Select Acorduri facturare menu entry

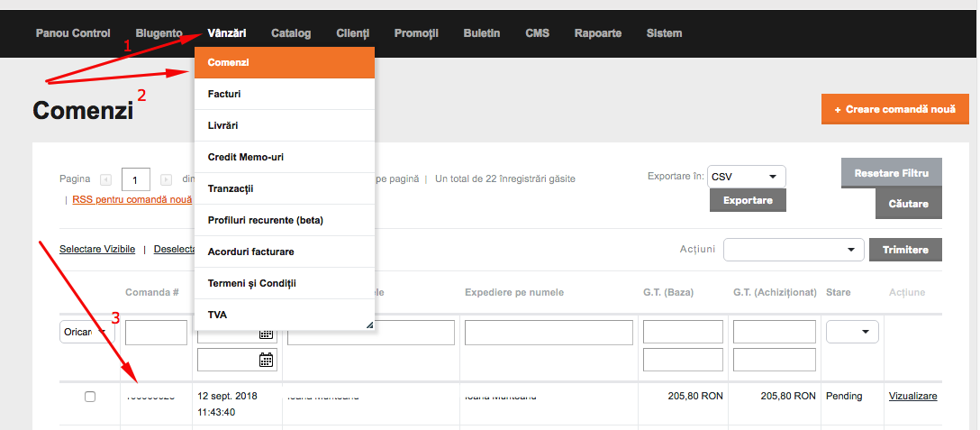285,252
